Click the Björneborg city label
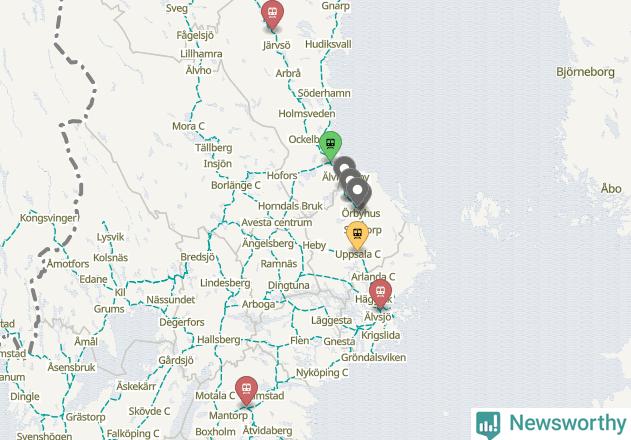Viewport: 631px width, 440px height. [x=586, y=72]
